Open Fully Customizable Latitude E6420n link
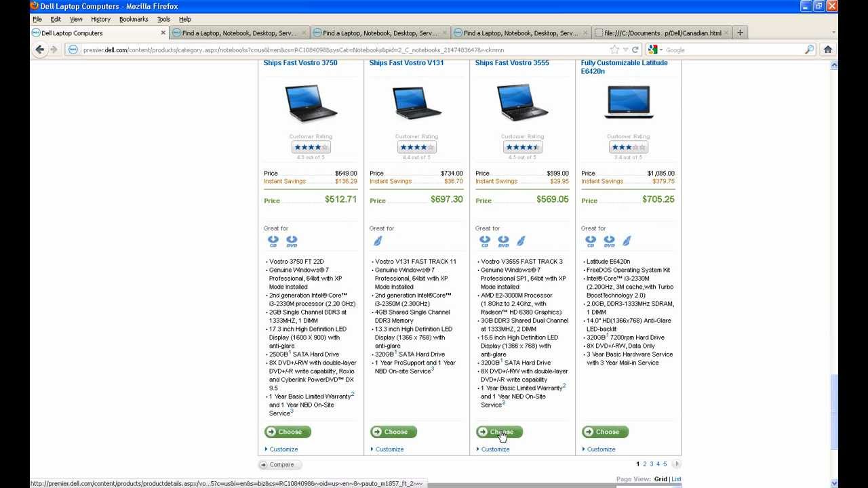This screenshot has width=868, height=488. (625, 67)
